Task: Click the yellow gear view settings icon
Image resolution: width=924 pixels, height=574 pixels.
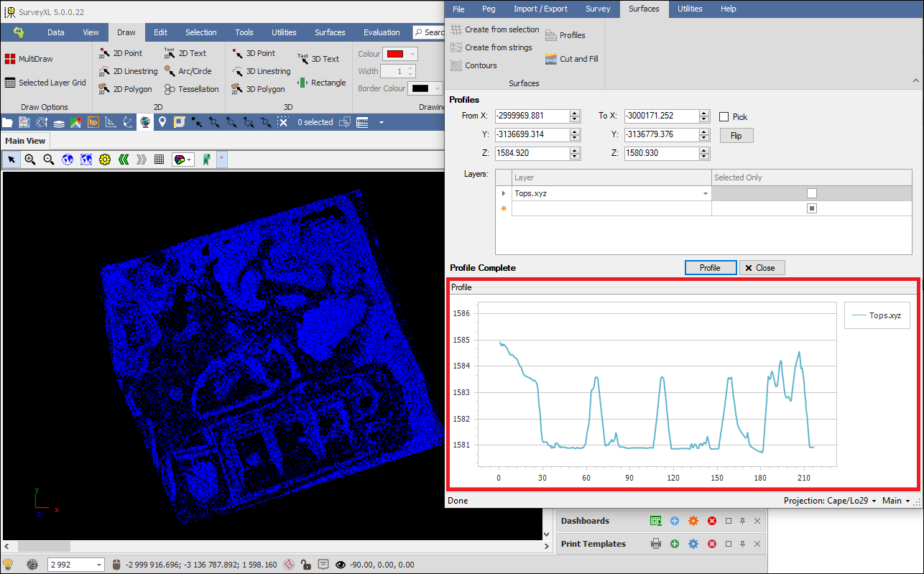Action: pos(105,159)
